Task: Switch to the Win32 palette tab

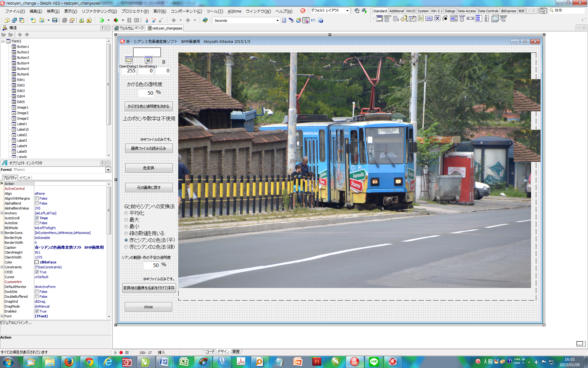Action: [x=411, y=11]
